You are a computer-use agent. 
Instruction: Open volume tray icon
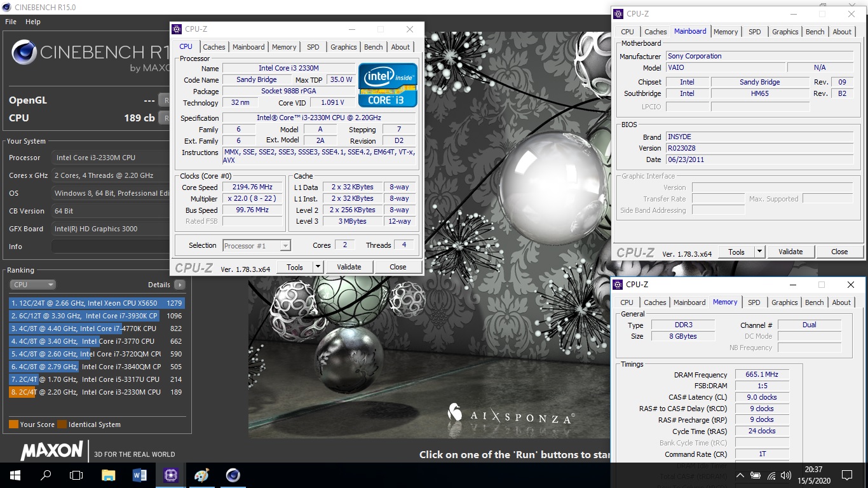787,475
